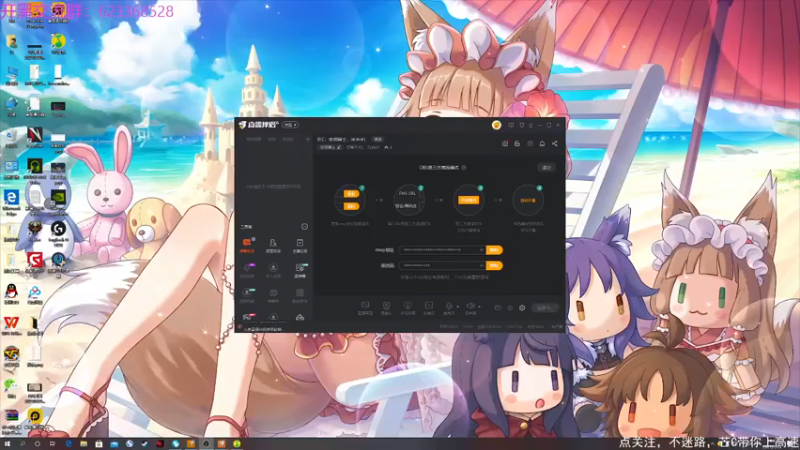
Task: Open the share icon at top right
Action: pyautogui.click(x=555, y=144)
